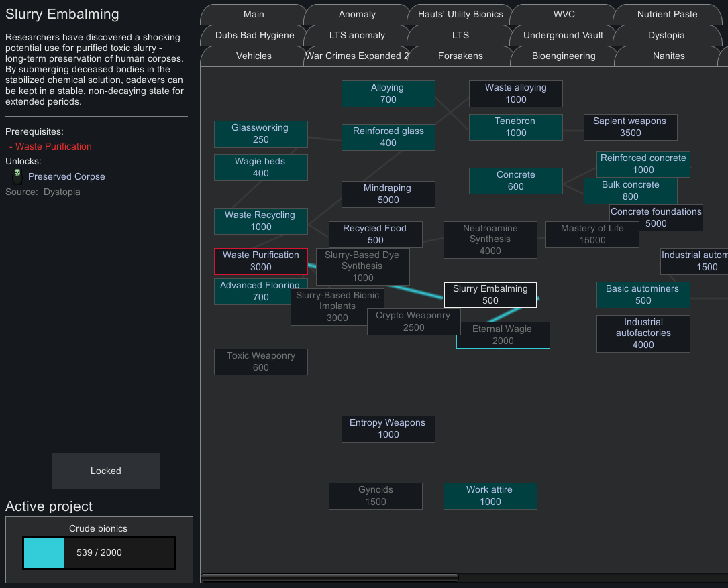Click the Source: Dystopia label
Viewport: 728px width, 588px height.
click(x=43, y=192)
